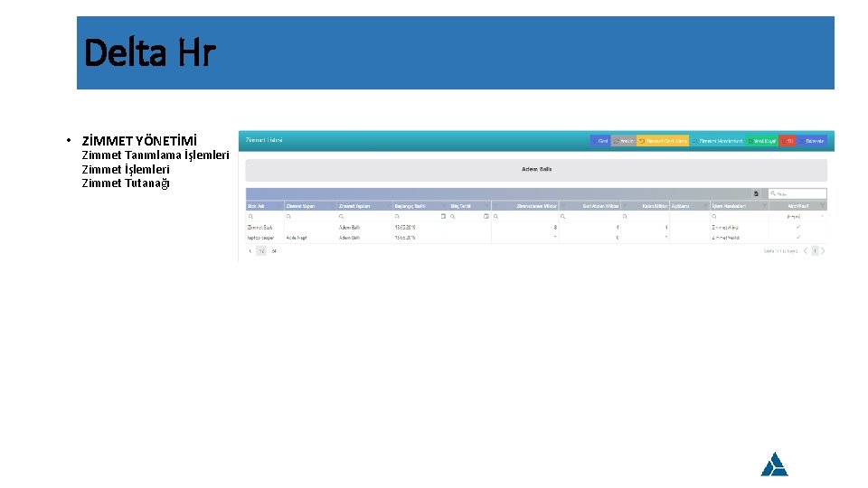Screen dimensions: 868x488
Task: Click the Zimmet Yapan column filter search icon
Action: click(x=288, y=216)
